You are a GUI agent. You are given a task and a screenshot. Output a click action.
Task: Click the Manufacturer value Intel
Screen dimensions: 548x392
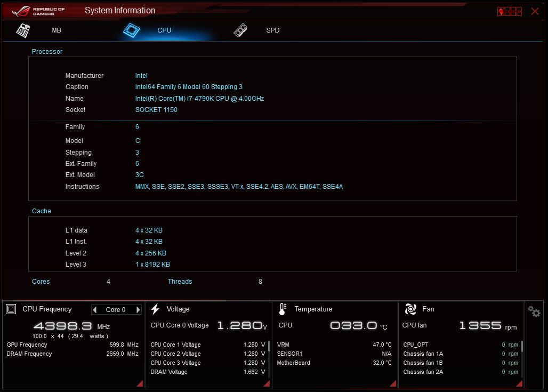point(141,76)
